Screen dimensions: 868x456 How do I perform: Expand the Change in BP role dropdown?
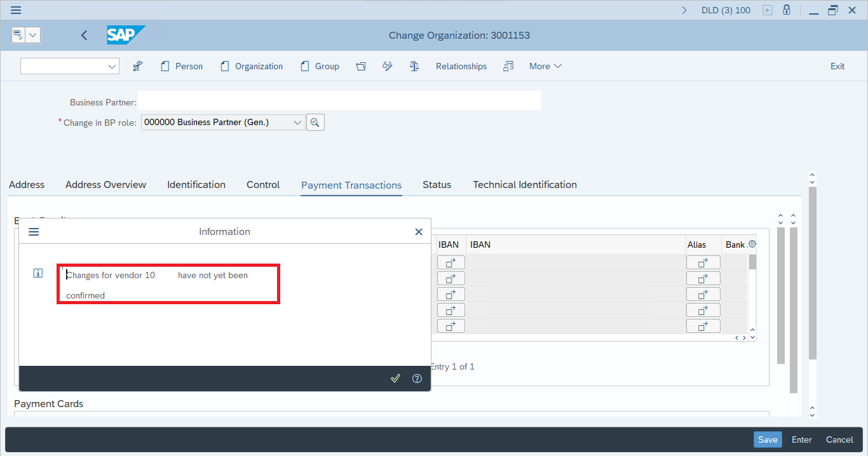[297, 123]
